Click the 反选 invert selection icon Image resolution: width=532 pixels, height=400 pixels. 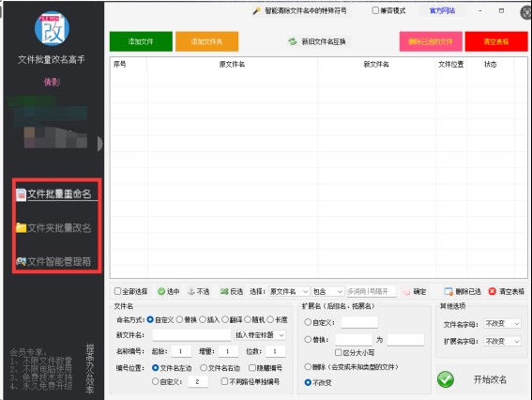click(x=224, y=291)
